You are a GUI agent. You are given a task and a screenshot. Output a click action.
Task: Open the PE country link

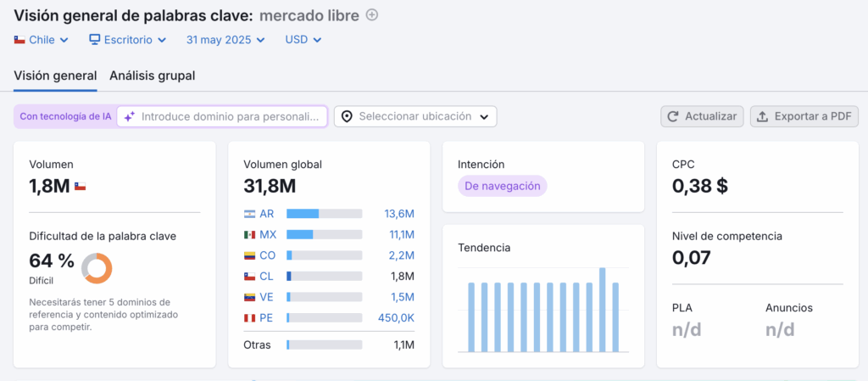coord(266,318)
